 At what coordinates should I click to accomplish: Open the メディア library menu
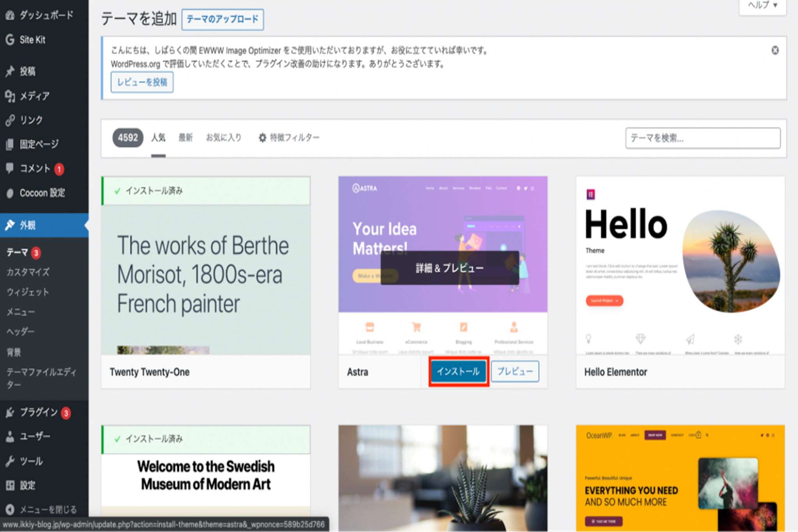(34, 96)
